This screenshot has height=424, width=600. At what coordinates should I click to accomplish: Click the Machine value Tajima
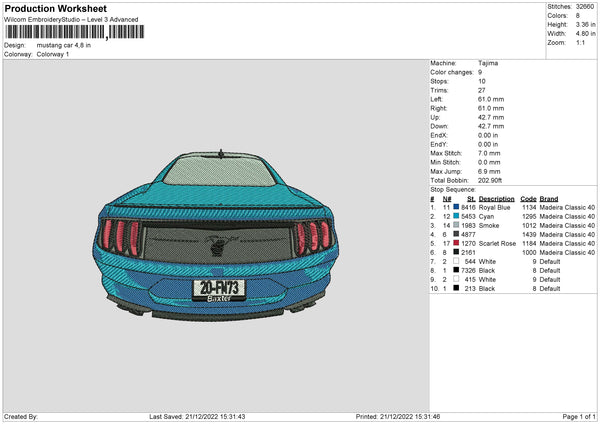pyautogui.click(x=488, y=63)
